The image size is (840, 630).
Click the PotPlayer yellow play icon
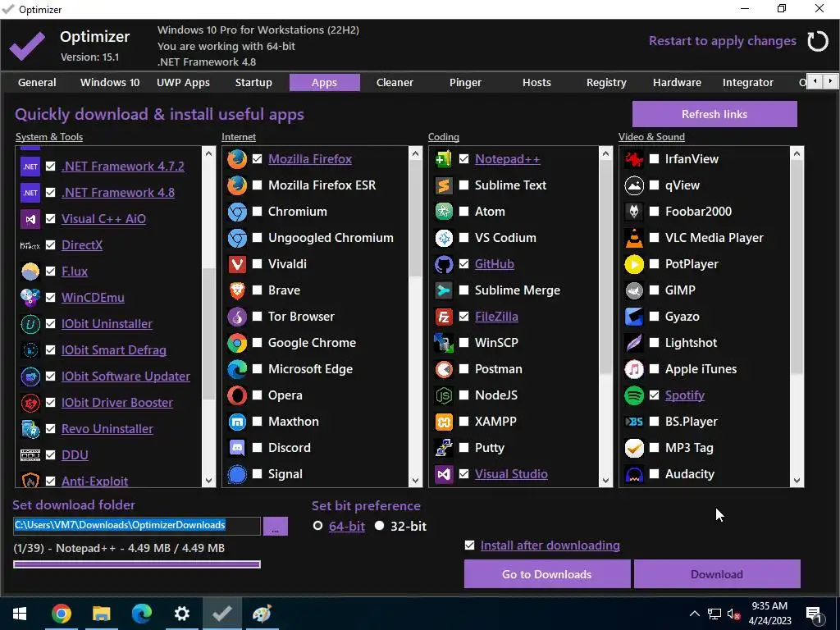(634, 264)
